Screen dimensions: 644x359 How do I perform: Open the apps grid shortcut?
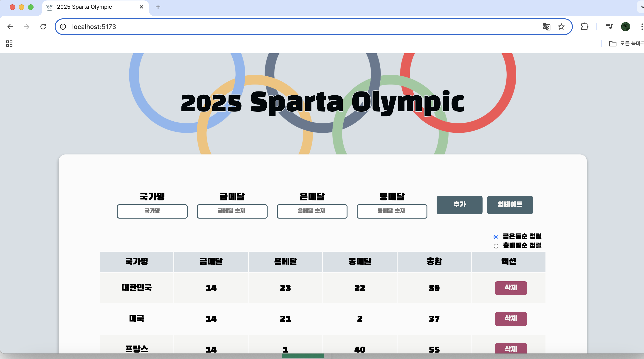pyautogui.click(x=9, y=44)
